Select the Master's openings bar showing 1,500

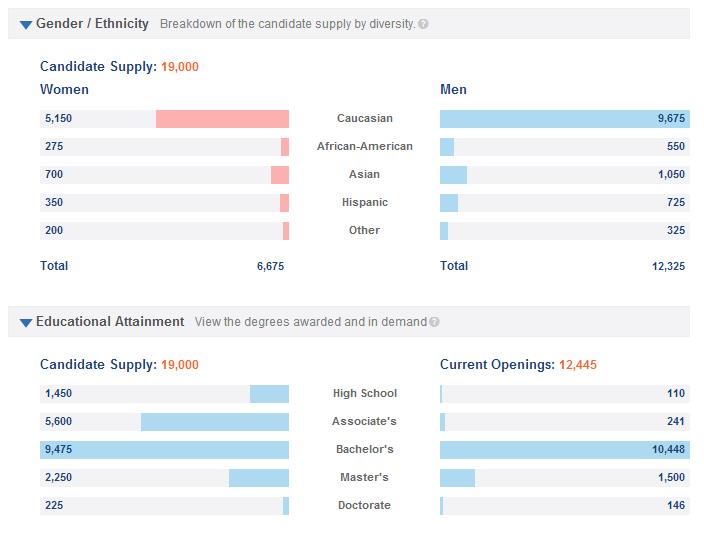457,477
